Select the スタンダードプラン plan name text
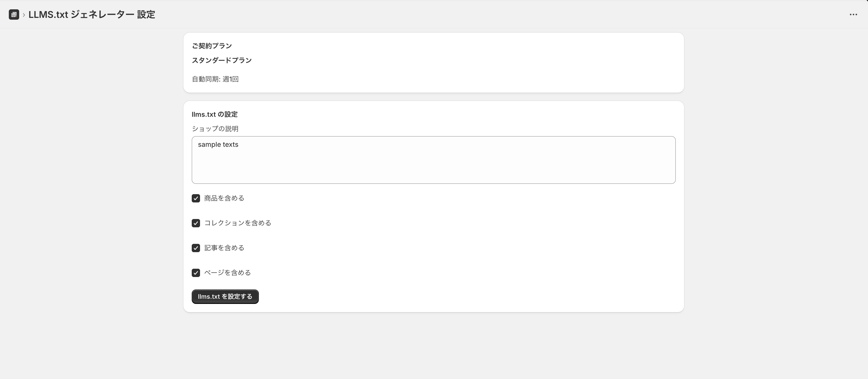Image resolution: width=868 pixels, height=379 pixels. pos(222,60)
